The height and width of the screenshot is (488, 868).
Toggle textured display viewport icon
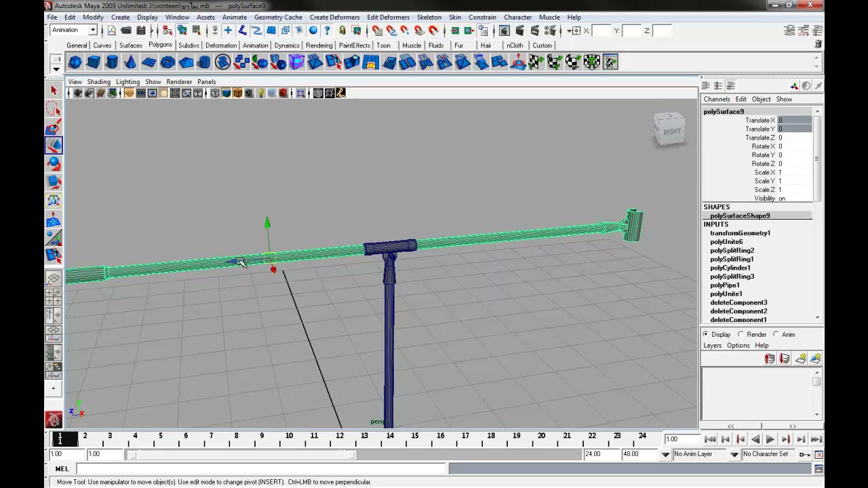coord(249,93)
